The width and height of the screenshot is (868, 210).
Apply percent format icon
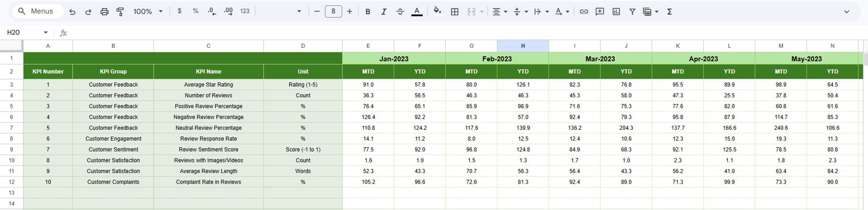click(195, 11)
